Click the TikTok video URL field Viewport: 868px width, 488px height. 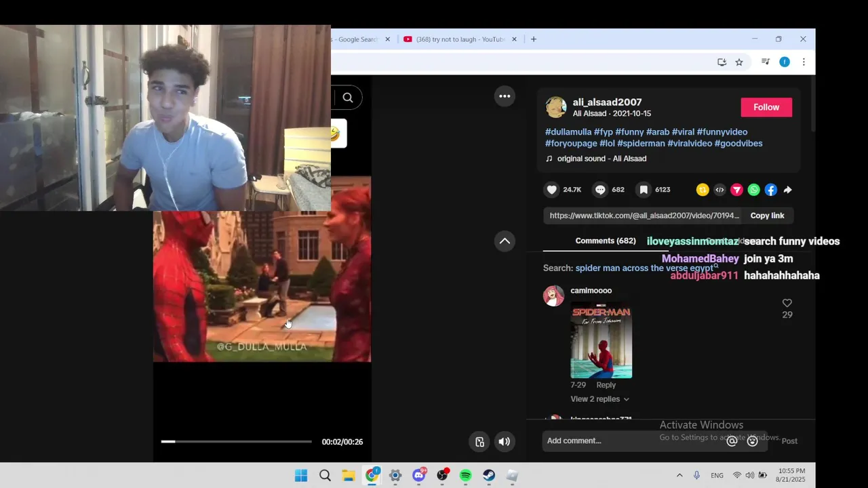click(644, 216)
